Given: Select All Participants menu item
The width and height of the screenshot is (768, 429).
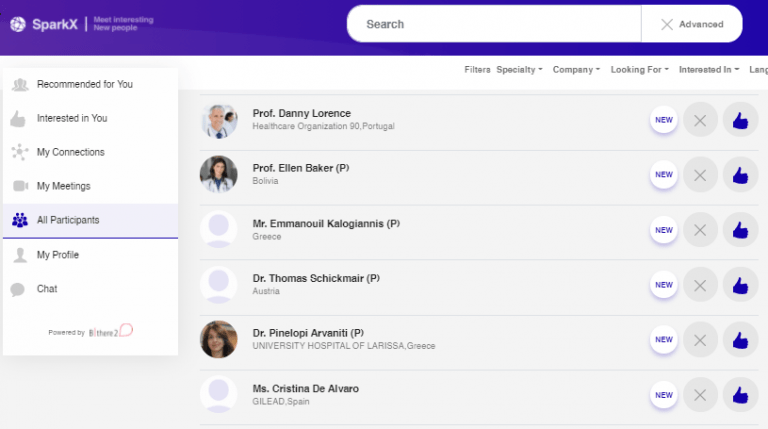Looking at the screenshot, I should click(x=91, y=220).
